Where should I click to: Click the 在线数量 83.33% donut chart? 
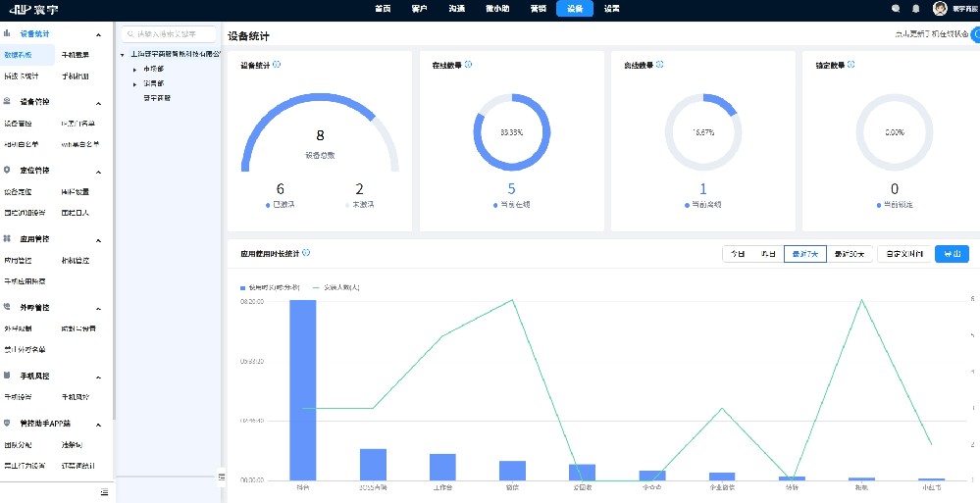coord(512,131)
